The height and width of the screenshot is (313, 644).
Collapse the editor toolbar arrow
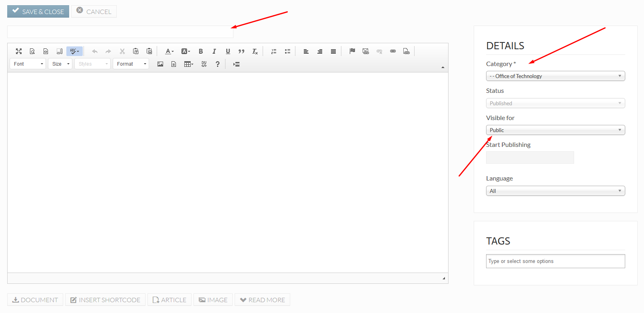click(443, 67)
